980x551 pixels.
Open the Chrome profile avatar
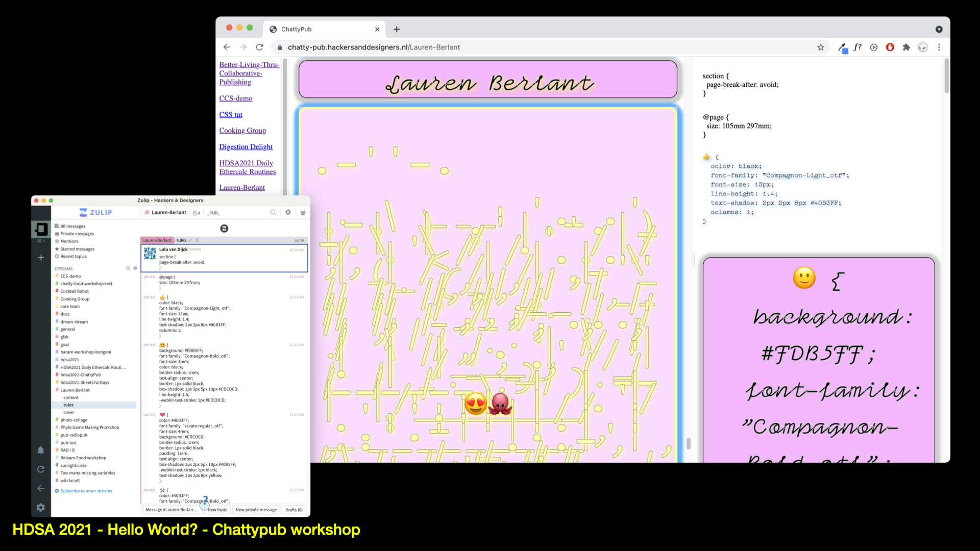point(923,47)
